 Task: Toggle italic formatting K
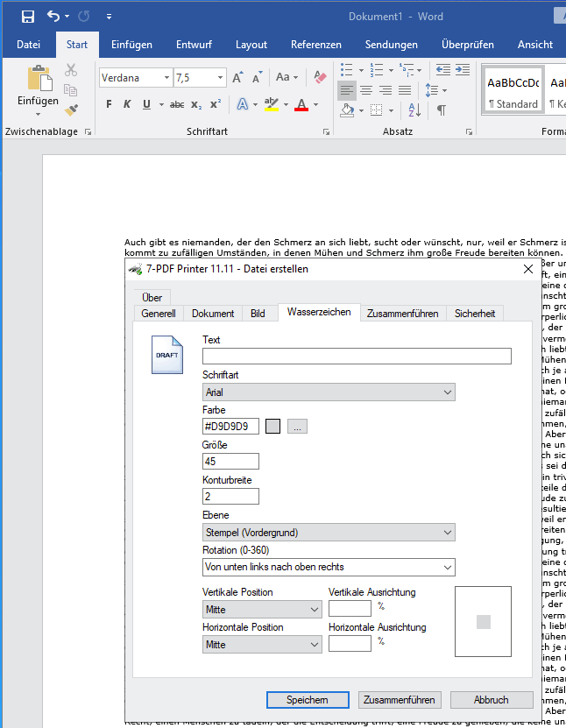(127, 104)
